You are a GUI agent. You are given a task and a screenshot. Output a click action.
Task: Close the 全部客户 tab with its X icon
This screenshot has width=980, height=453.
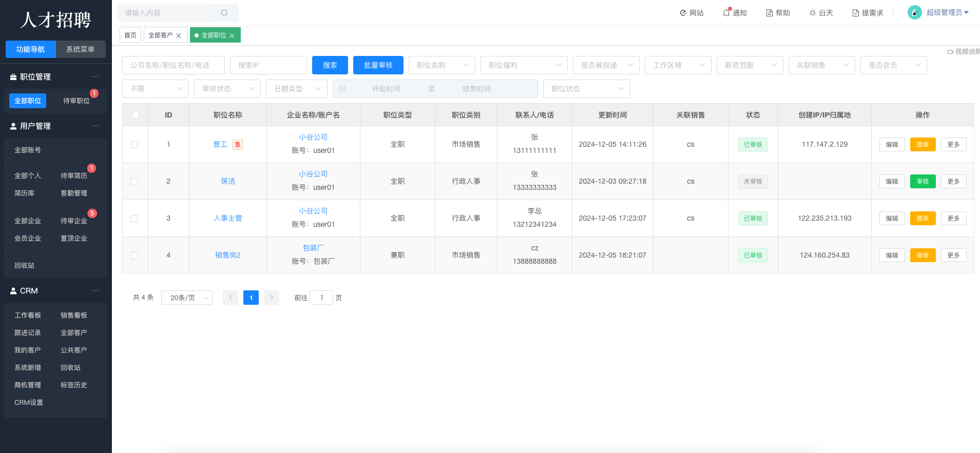(x=179, y=35)
